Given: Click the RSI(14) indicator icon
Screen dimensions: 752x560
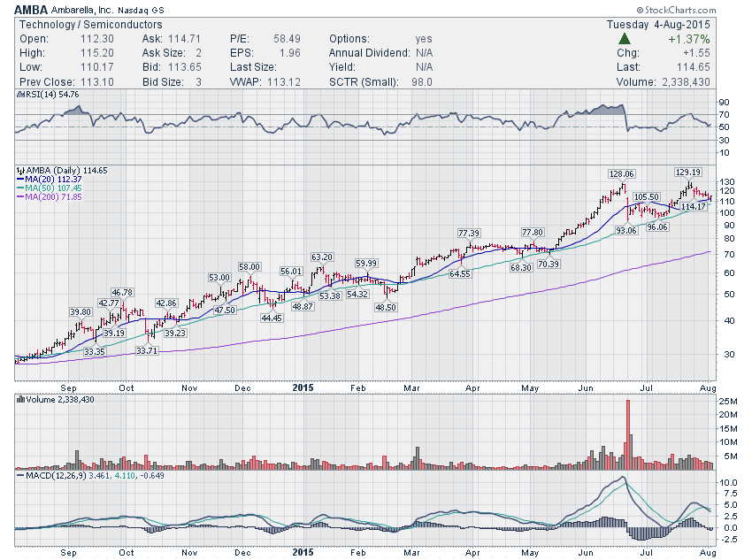Looking at the screenshot, I should click(20, 95).
